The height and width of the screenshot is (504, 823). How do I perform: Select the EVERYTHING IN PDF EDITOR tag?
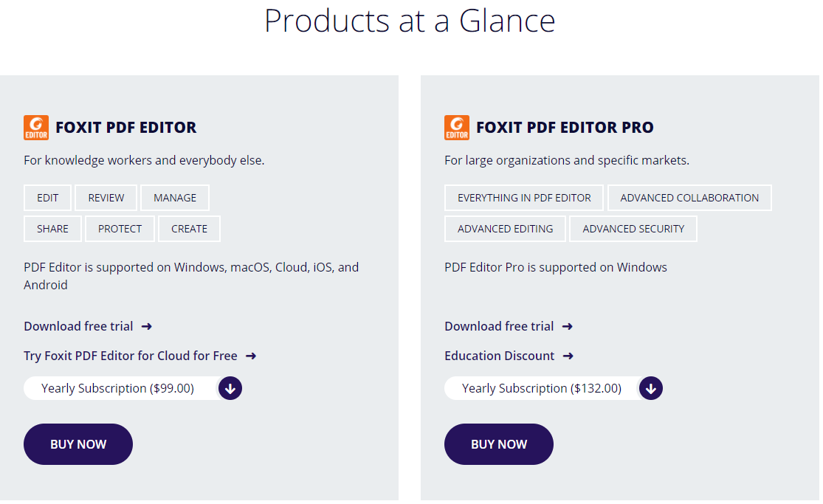pos(524,198)
